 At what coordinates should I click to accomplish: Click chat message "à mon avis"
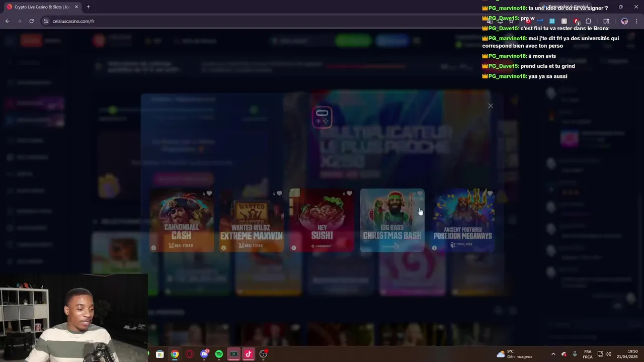point(542,56)
